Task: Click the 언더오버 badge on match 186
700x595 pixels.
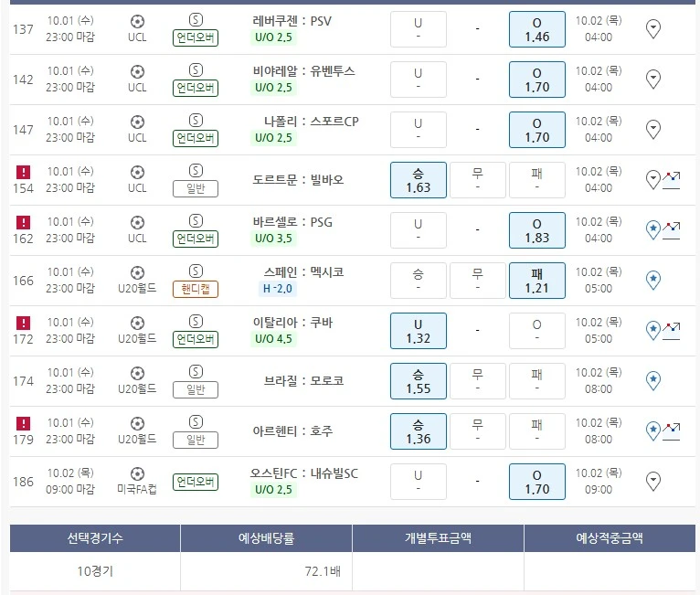Action: (x=196, y=482)
